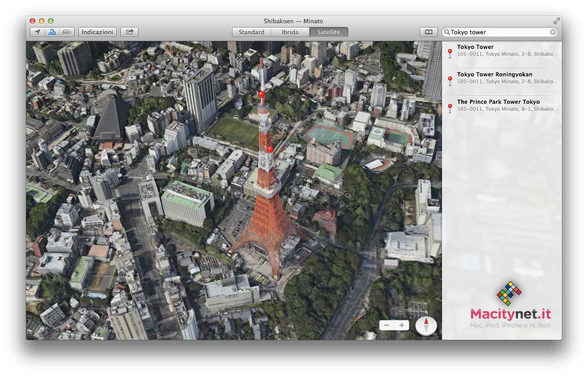Image resolution: width=588 pixels, height=376 pixels.
Task: Toggle the 3D buildings view
Action: pyautogui.click(x=52, y=32)
